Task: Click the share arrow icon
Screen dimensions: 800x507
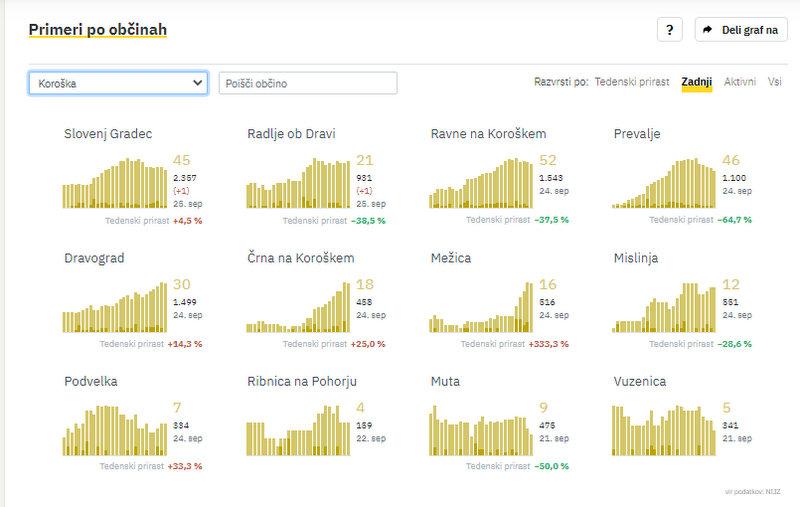Action: click(x=708, y=30)
